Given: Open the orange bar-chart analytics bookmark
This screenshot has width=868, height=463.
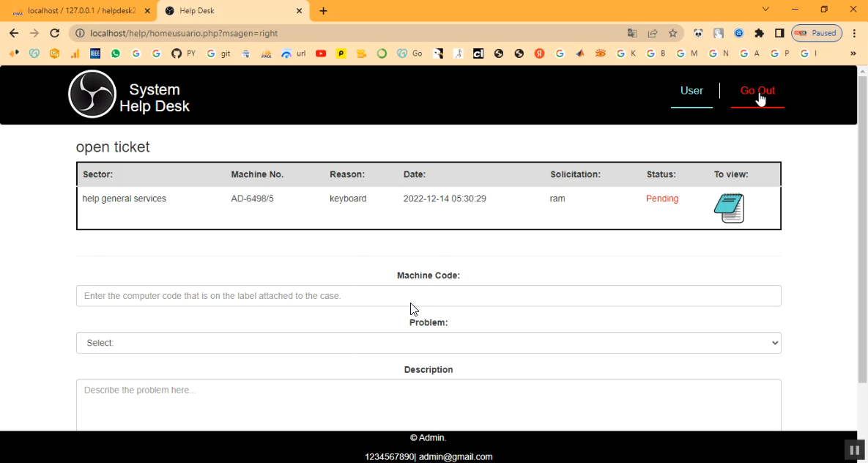Looking at the screenshot, I should pos(75,53).
